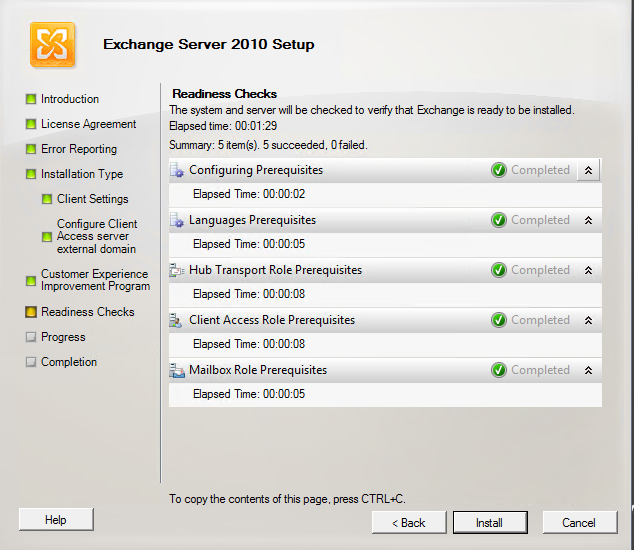
Task: Click Elapsed Time under Mailbox Role Prerequisites
Action: pos(249,394)
